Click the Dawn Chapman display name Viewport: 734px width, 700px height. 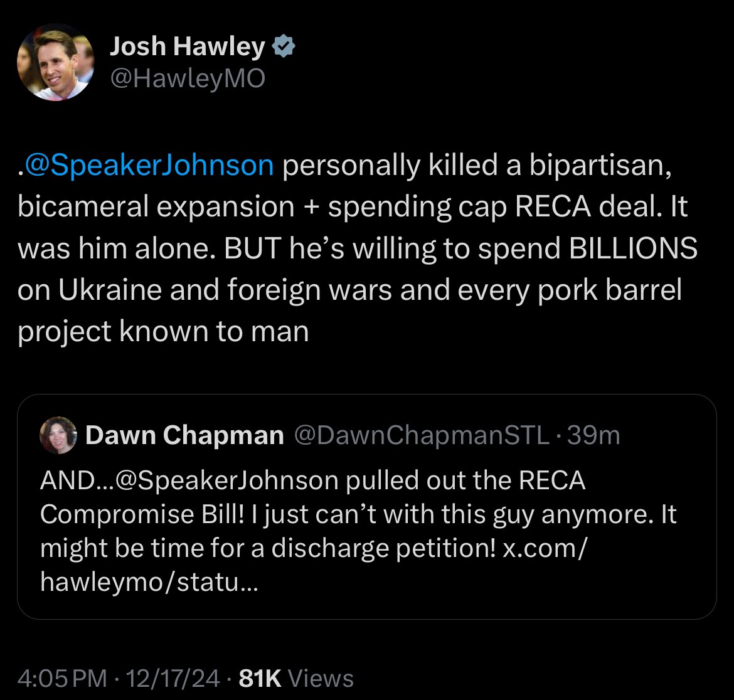click(185, 435)
